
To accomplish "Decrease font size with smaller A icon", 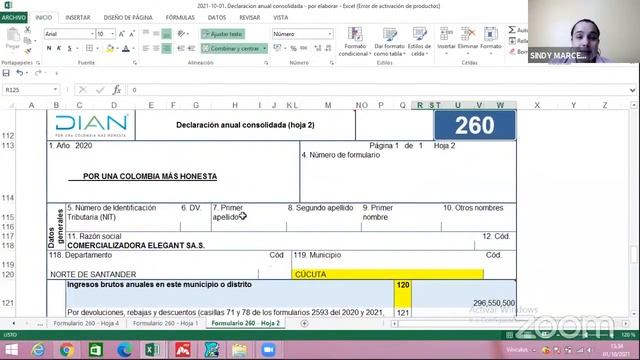I will (x=132, y=34).
